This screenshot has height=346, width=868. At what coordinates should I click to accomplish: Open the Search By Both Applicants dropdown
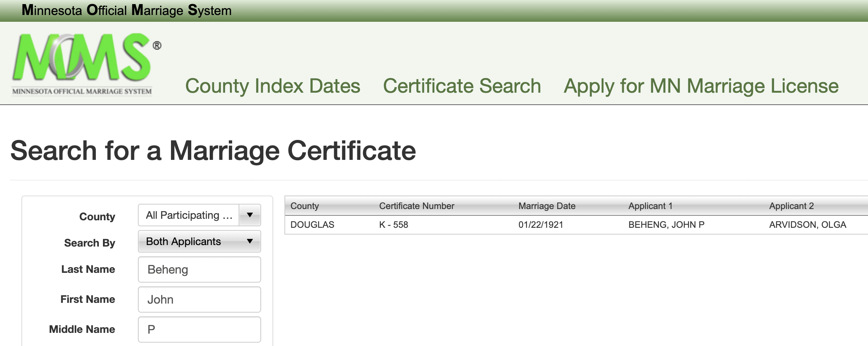pyautogui.click(x=199, y=241)
